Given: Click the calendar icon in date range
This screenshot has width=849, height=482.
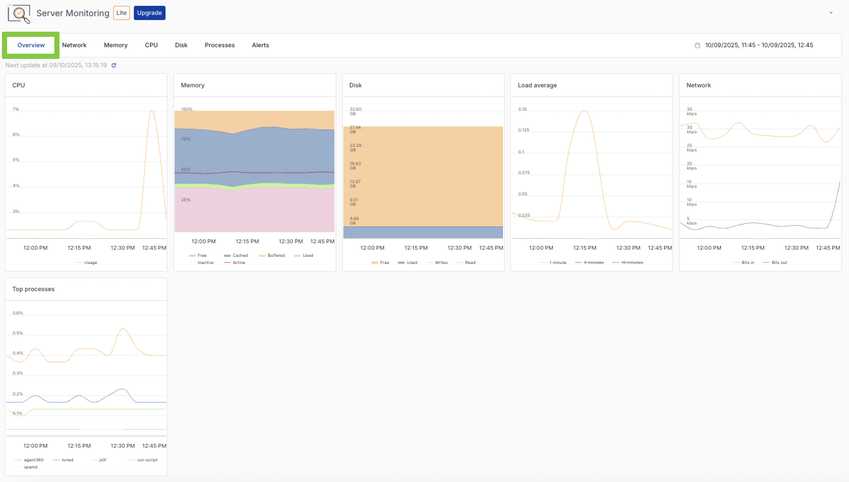Looking at the screenshot, I should pyautogui.click(x=697, y=45).
